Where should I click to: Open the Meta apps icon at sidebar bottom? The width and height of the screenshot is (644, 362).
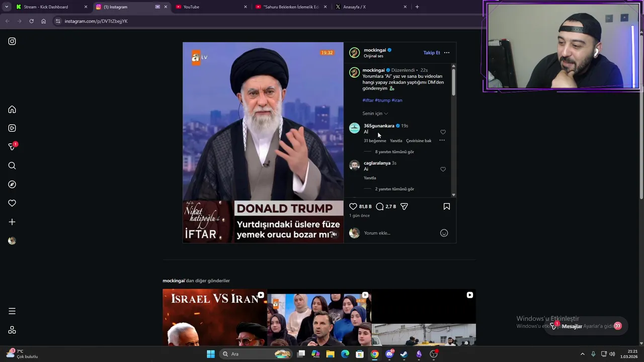click(x=12, y=330)
